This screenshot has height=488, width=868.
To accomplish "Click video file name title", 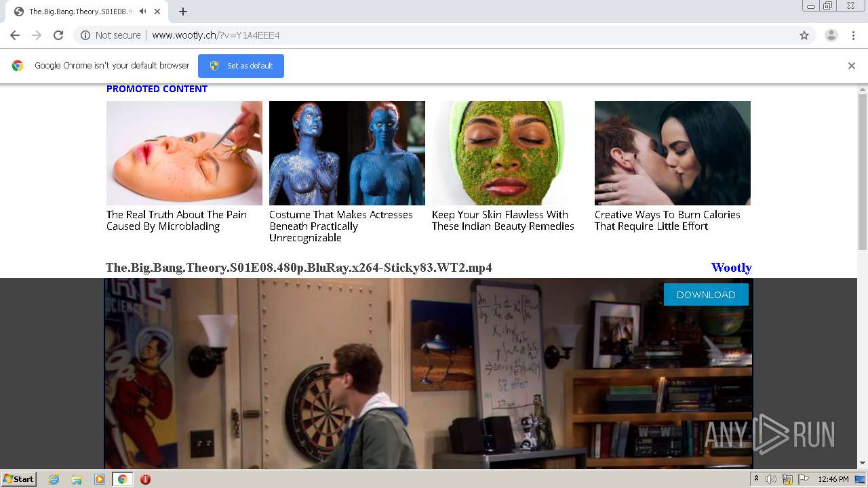I will (x=299, y=268).
